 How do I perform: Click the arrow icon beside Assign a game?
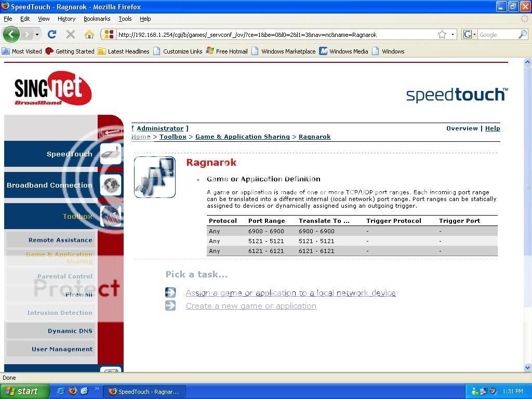point(170,292)
